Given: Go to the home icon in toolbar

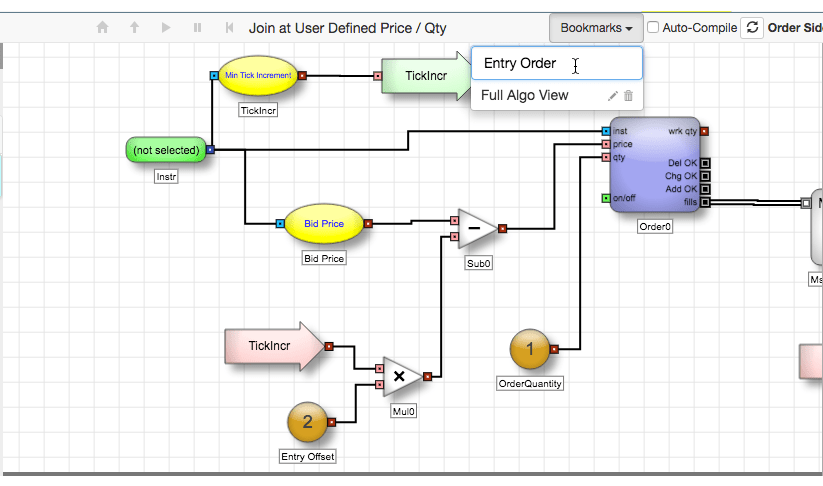Looking at the screenshot, I should [x=103, y=27].
